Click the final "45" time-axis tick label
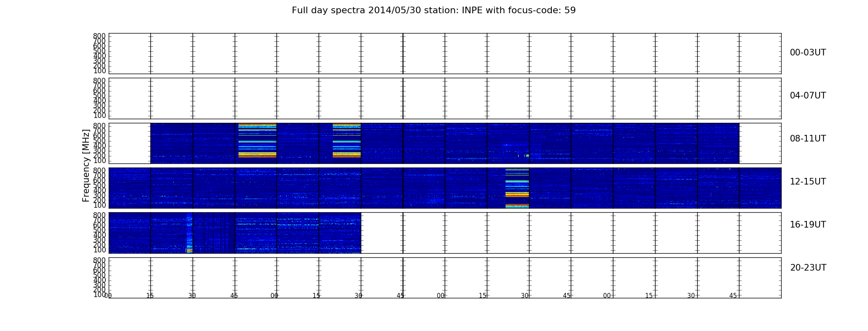This screenshot has height=331, width=868. click(733, 296)
